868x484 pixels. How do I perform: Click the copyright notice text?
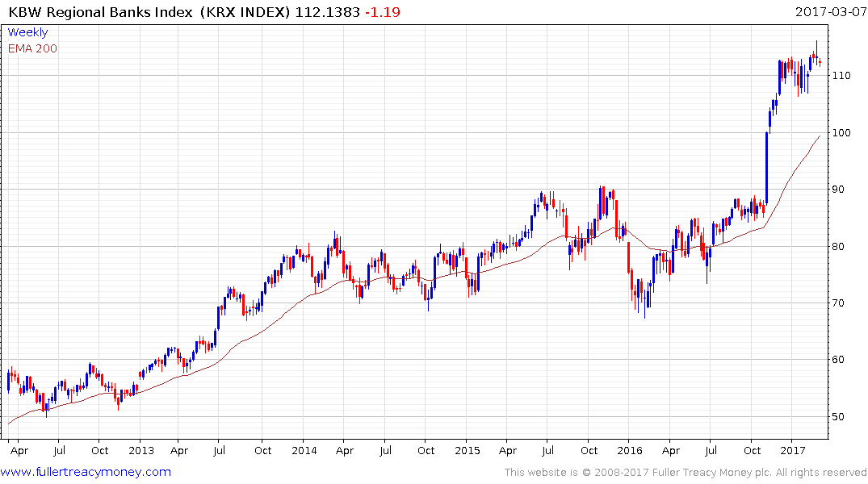coord(686,473)
